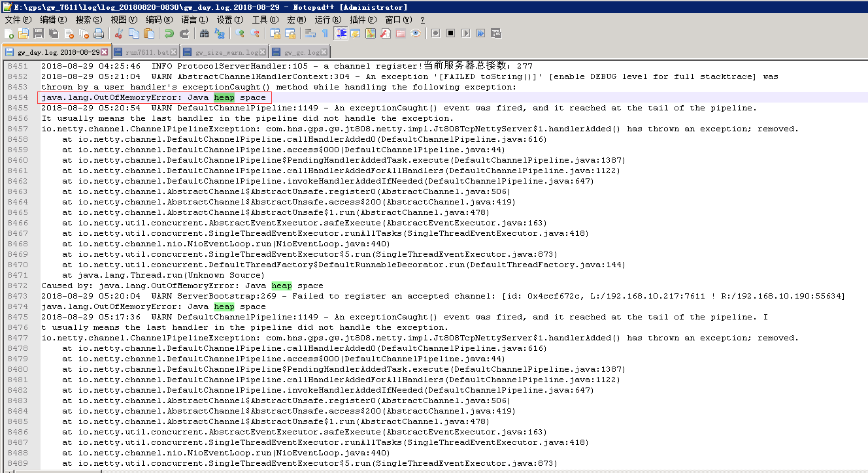Close the run7611.bat tab
Viewport: 868px width, 473px height.
click(x=173, y=52)
